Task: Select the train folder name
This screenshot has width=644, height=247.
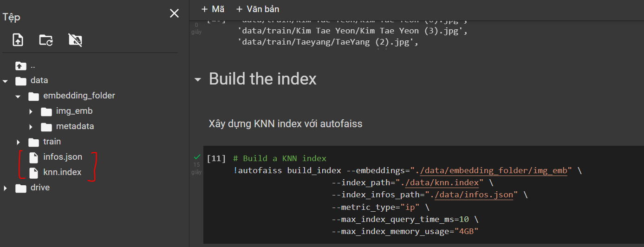Action: click(52, 142)
